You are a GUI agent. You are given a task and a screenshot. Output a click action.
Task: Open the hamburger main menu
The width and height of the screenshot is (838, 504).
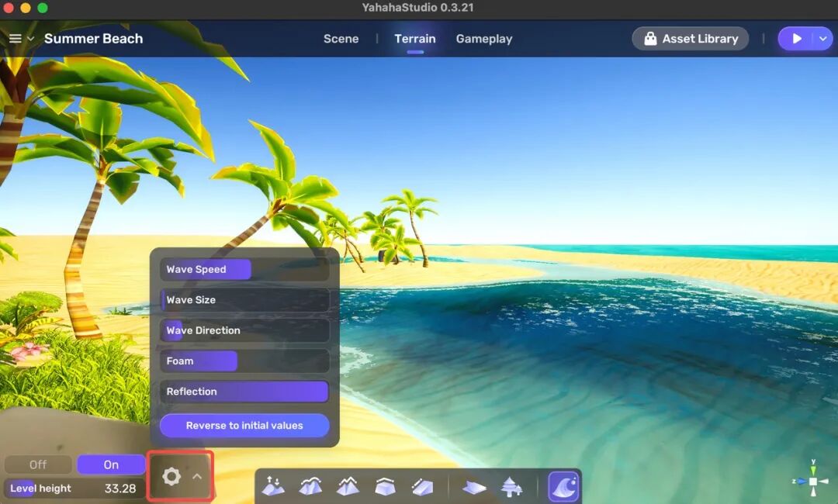[15, 39]
